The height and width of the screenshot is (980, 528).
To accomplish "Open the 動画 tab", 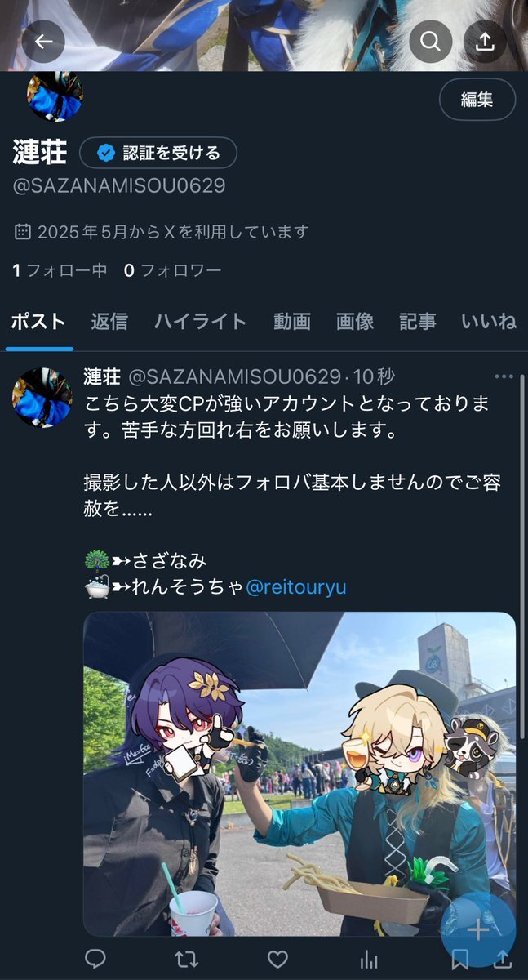I will point(292,321).
